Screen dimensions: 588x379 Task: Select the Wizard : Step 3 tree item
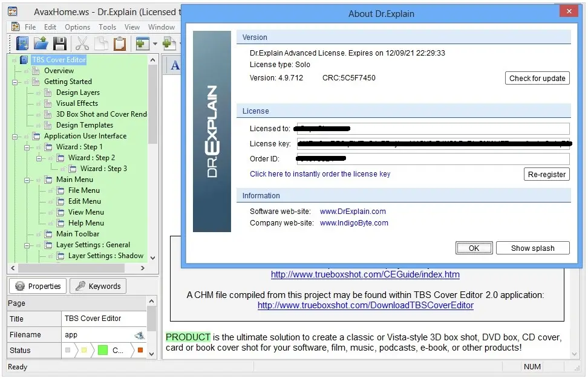(103, 169)
